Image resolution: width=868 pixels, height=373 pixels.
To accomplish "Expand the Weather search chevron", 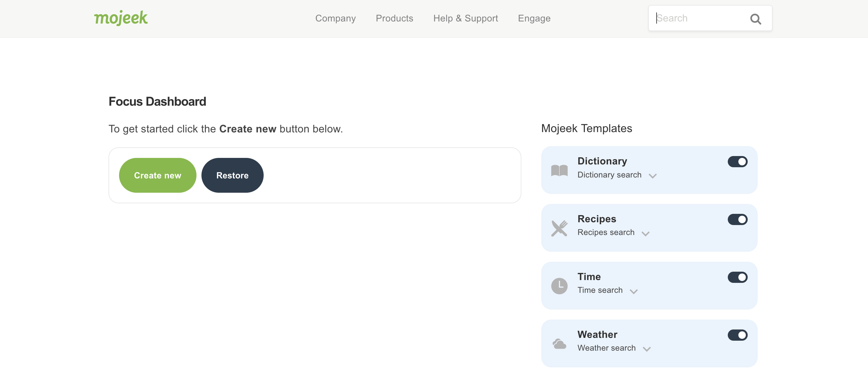I will tap(646, 349).
